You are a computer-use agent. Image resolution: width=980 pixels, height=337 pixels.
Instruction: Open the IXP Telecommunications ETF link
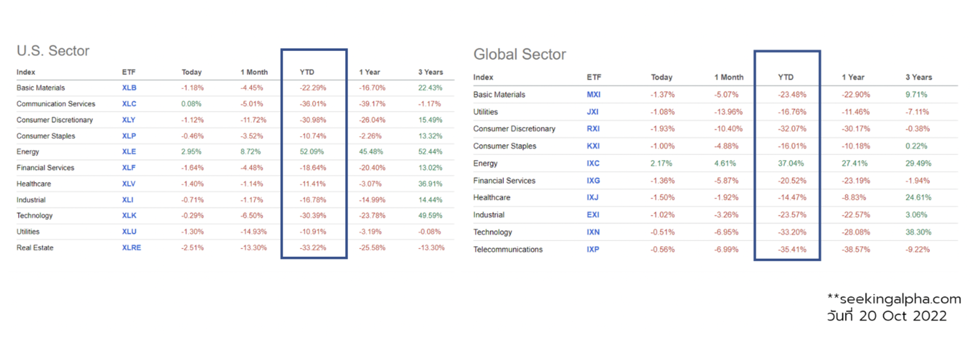pos(593,250)
